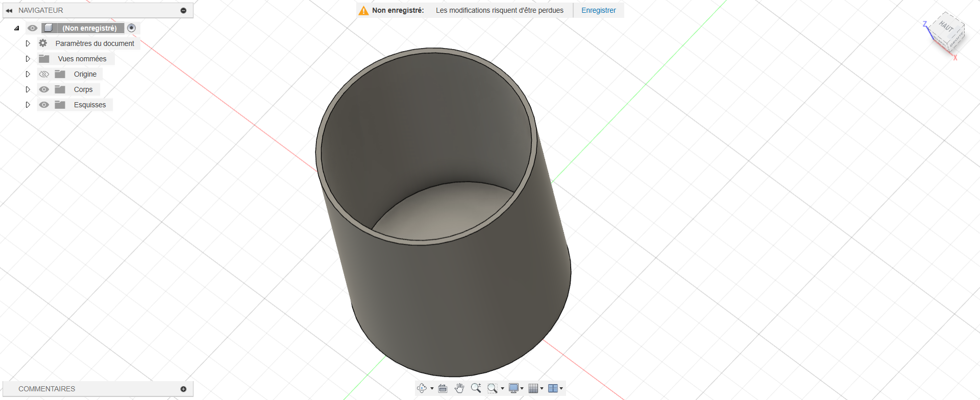
Task: Select the Orbit tool icon
Action: tap(422, 388)
